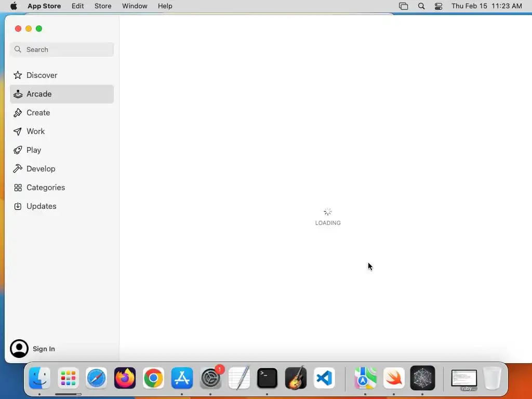The height and width of the screenshot is (399, 532).
Task: Open Visual Studio Code from the Dock
Action: (324, 378)
